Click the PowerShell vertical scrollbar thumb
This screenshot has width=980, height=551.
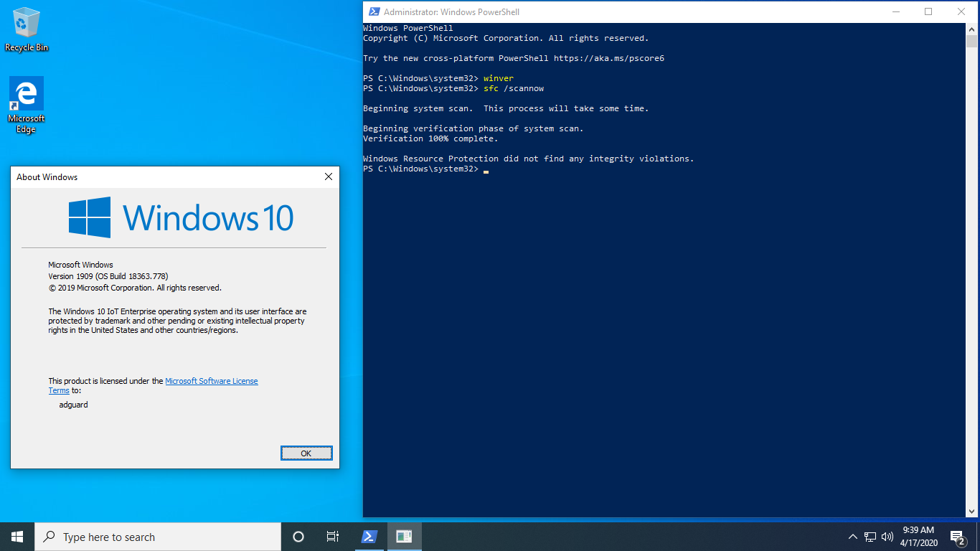click(x=972, y=42)
